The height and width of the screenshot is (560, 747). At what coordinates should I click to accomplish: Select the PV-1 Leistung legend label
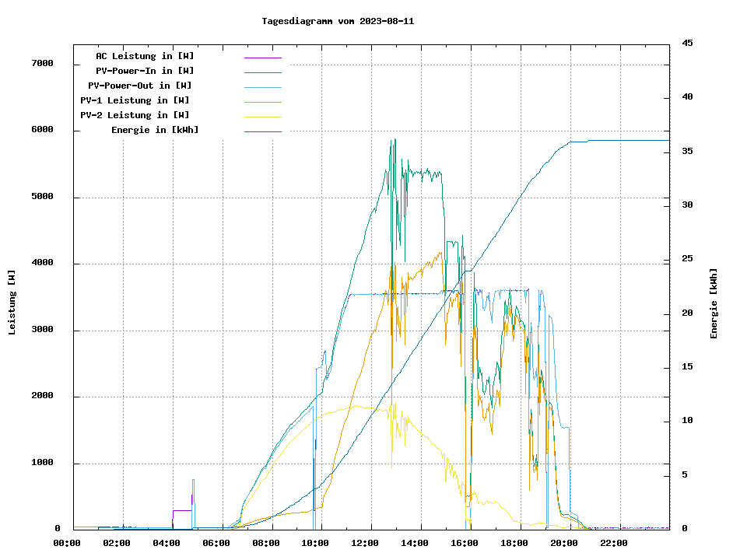135,100
